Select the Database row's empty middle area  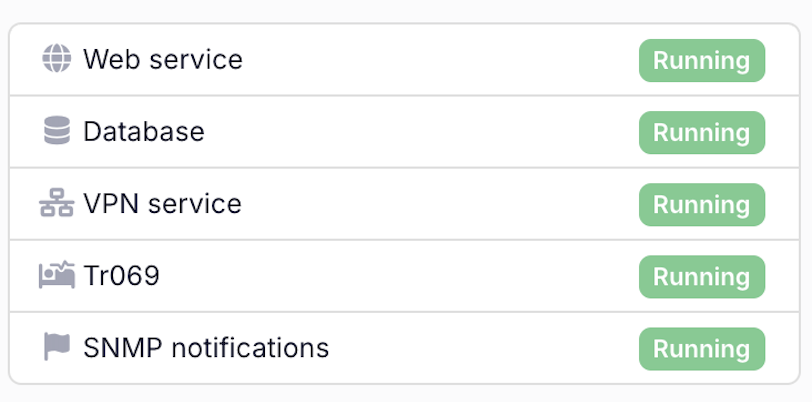tap(420, 132)
